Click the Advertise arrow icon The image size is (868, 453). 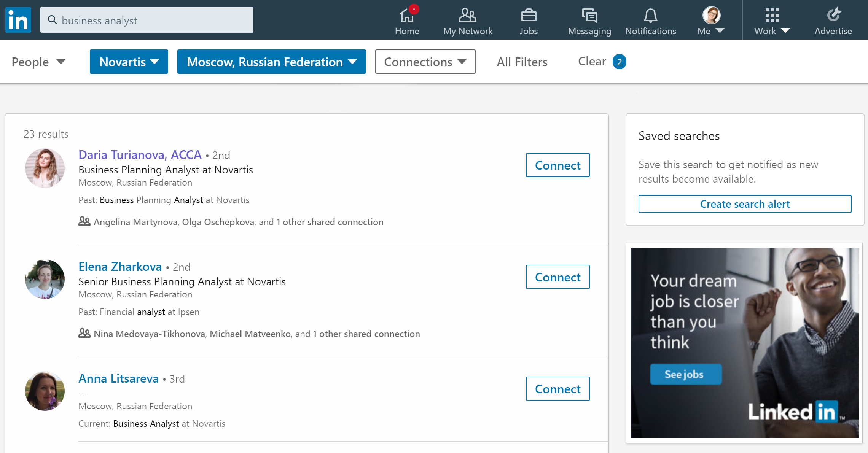click(x=833, y=15)
